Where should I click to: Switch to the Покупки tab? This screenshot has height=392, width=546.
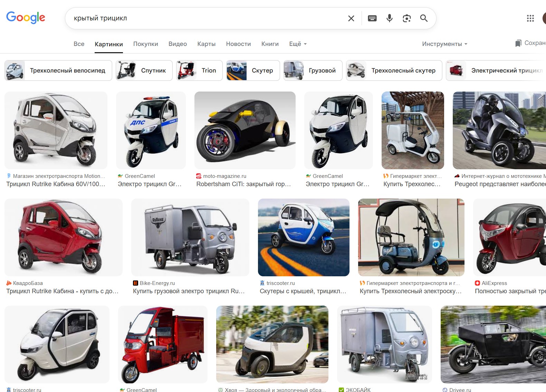pos(145,44)
